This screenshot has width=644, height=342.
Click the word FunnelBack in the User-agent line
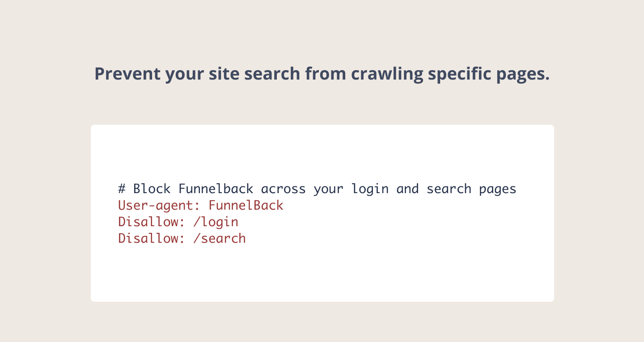click(x=246, y=206)
